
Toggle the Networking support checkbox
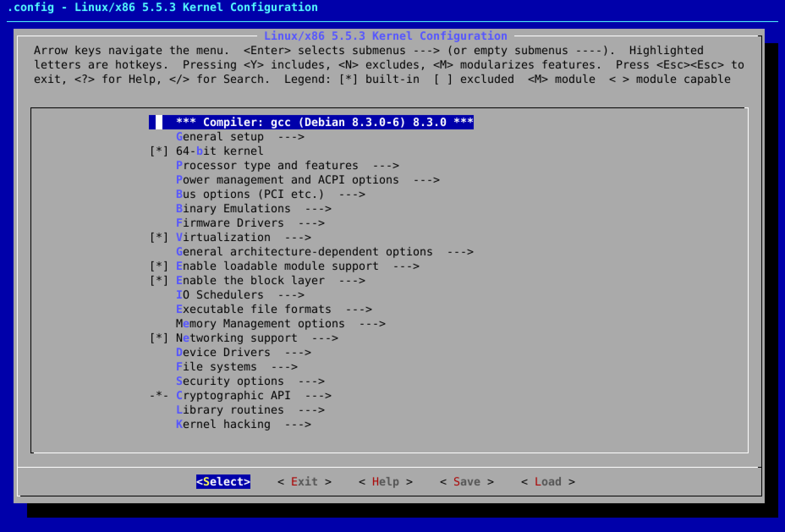click(159, 338)
